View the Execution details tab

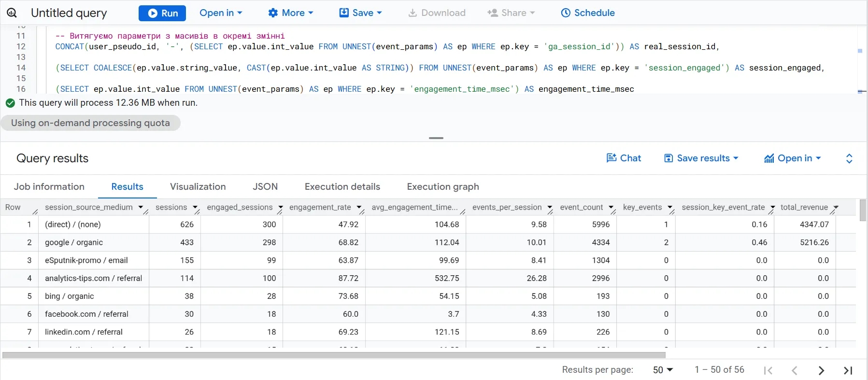click(x=342, y=187)
